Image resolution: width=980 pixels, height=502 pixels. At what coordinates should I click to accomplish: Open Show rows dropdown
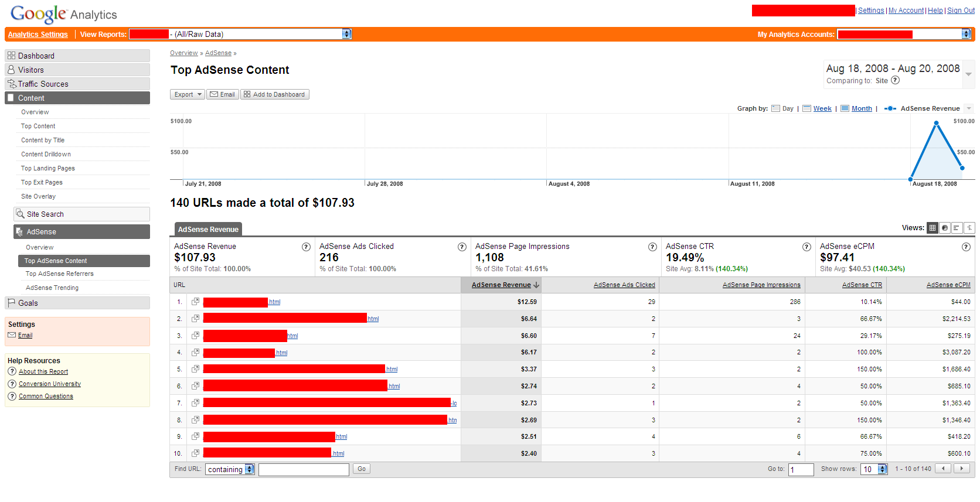tap(874, 469)
